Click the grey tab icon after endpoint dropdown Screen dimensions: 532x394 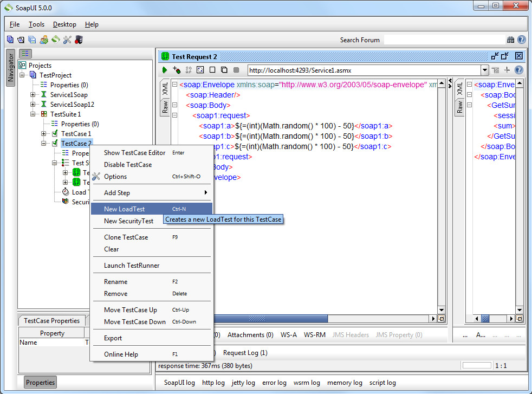pyautogui.click(x=495, y=70)
